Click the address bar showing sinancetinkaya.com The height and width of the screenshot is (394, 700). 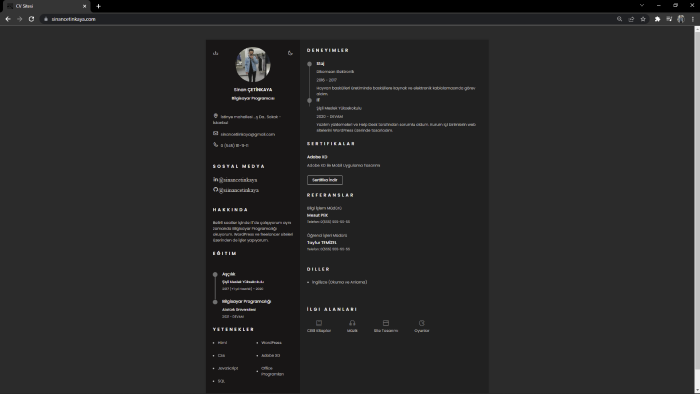[330, 19]
